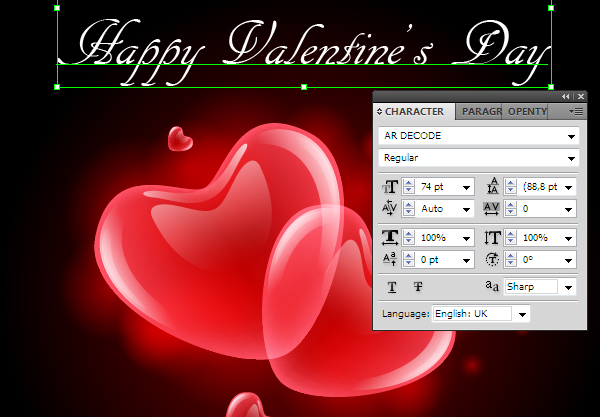
Task: Click the tracking icon
Action: click(492, 209)
